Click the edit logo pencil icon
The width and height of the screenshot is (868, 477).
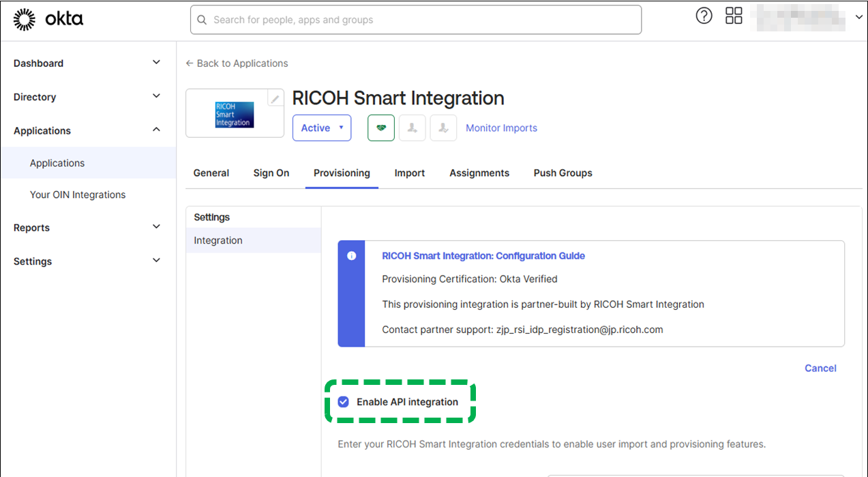275,99
